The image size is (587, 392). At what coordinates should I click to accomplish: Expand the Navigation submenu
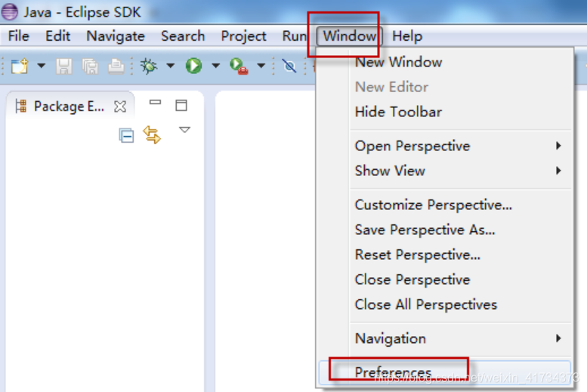click(x=445, y=338)
